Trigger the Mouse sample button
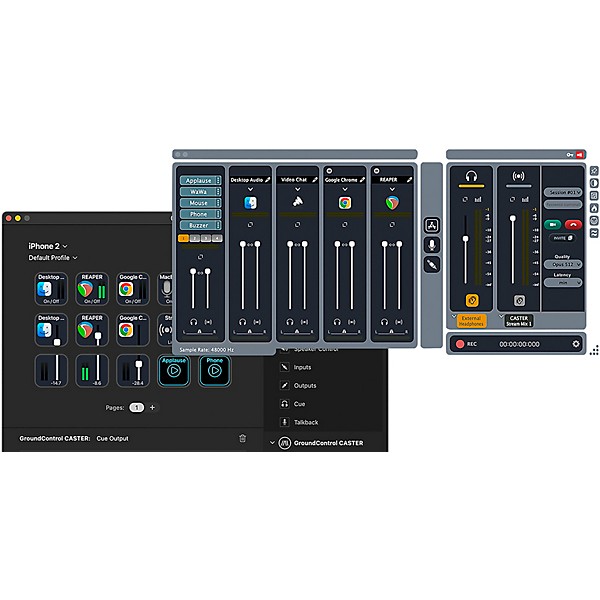The image size is (600, 600). (198, 203)
